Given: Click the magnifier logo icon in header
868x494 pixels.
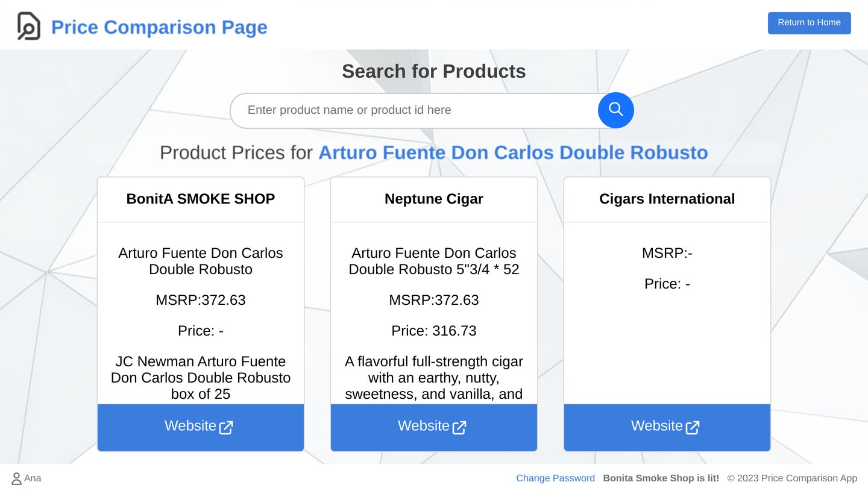Looking at the screenshot, I should [x=28, y=27].
